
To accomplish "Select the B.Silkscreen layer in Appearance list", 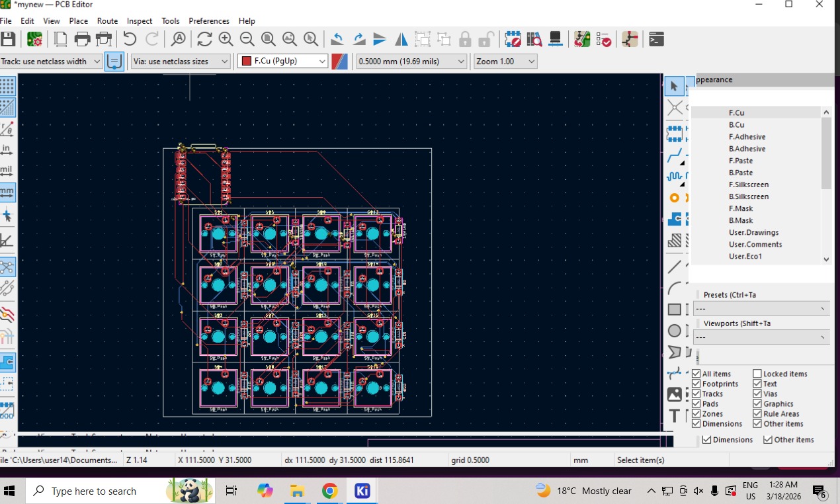I will click(x=749, y=196).
